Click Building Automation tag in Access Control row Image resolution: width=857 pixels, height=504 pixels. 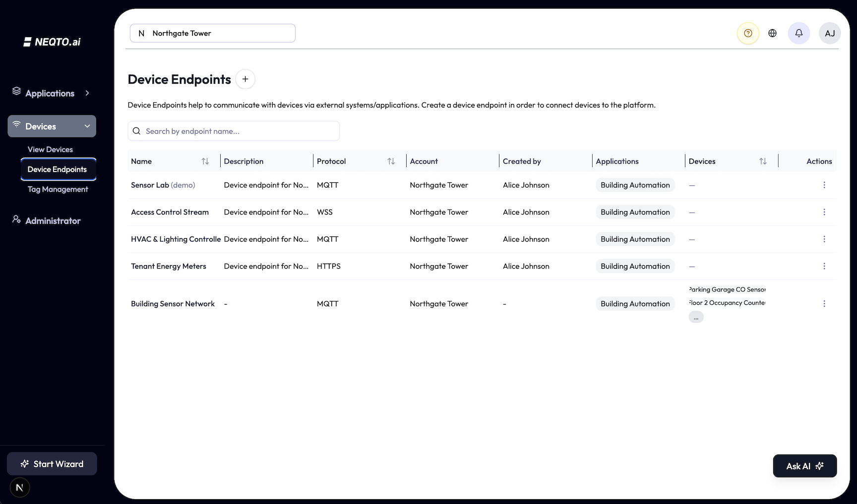(635, 212)
